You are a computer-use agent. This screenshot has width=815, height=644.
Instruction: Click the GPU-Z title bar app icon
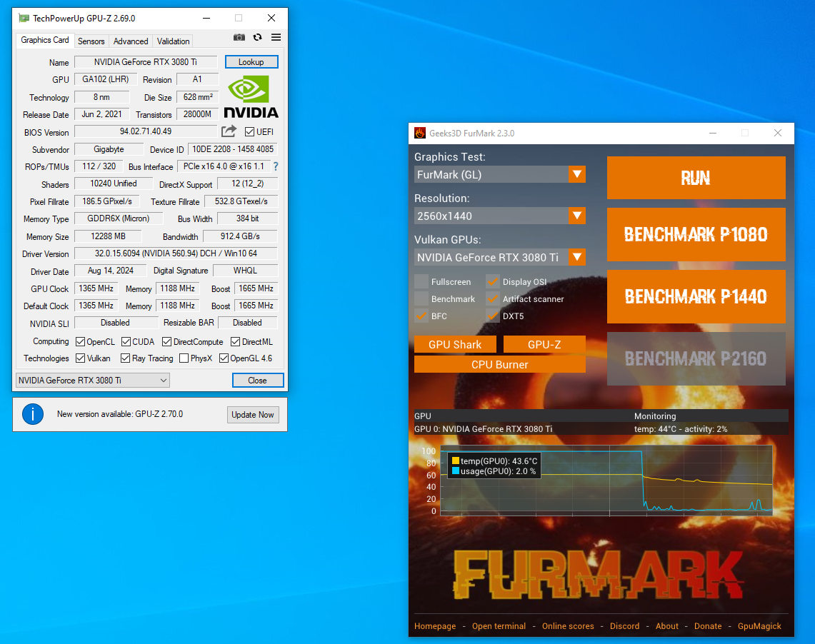point(24,18)
